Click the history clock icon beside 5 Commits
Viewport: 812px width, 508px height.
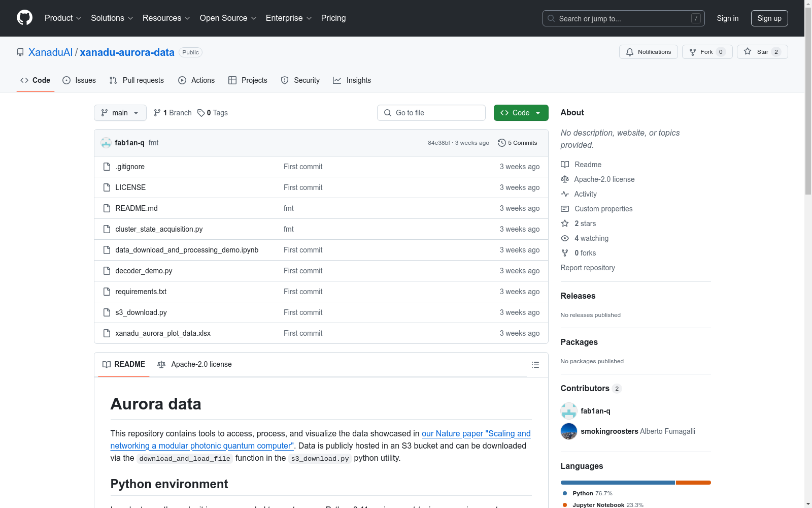pyautogui.click(x=502, y=143)
